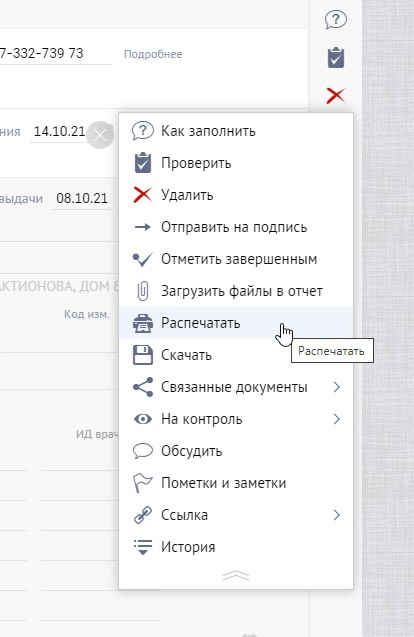Click the floppy disk icon beside Скачать
The image size is (414, 637).
click(143, 355)
